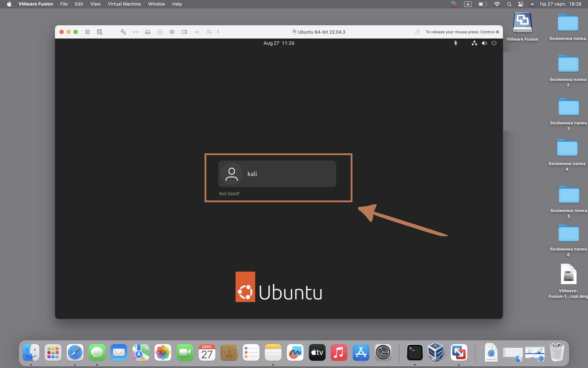Viewport: 588px width, 368px height.
Task: Open FaceTime from the Dock
Action: click(x=185, y=352)
